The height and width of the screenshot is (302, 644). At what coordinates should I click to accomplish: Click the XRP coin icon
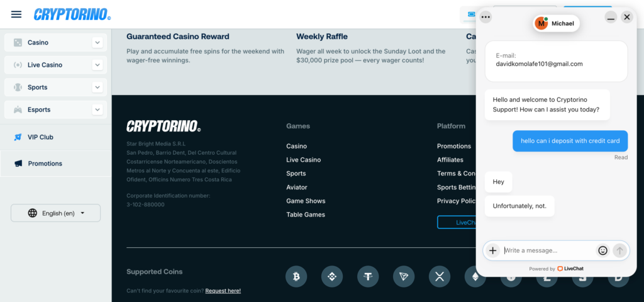[440, 277]
